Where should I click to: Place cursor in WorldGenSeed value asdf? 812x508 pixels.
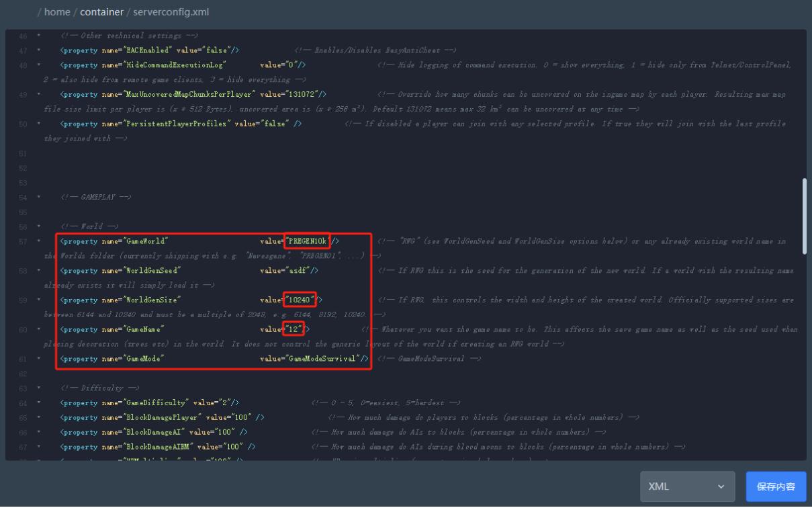tap(296, 271)
